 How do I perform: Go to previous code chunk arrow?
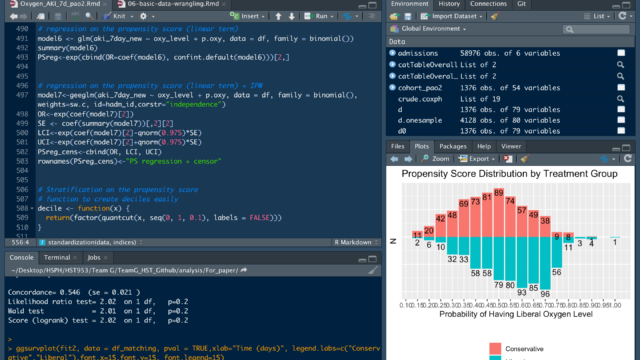278,16
